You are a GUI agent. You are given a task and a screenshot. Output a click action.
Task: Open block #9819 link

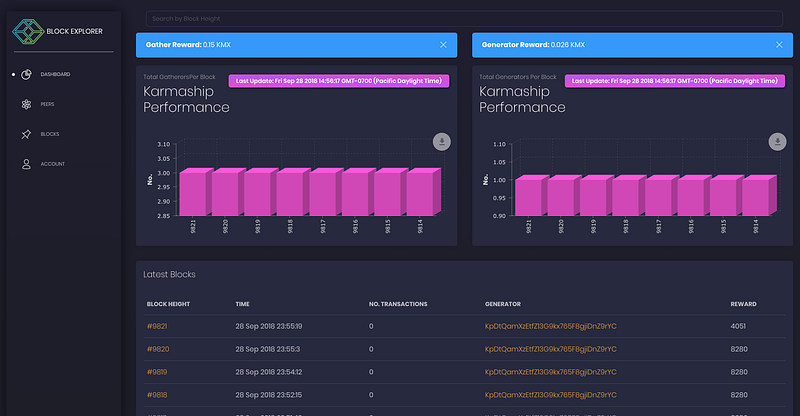pyautogui.click(x=157, y=372)
